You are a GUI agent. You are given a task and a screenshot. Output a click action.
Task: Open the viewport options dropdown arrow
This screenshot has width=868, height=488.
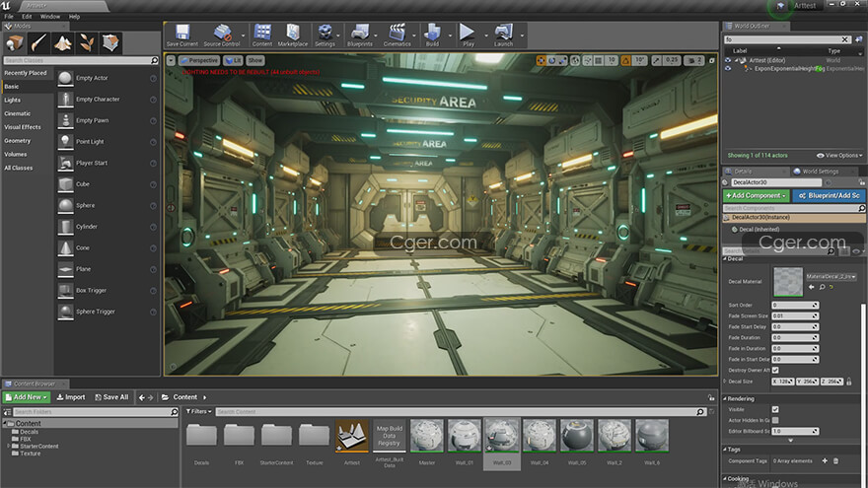[x=171, y=60]
